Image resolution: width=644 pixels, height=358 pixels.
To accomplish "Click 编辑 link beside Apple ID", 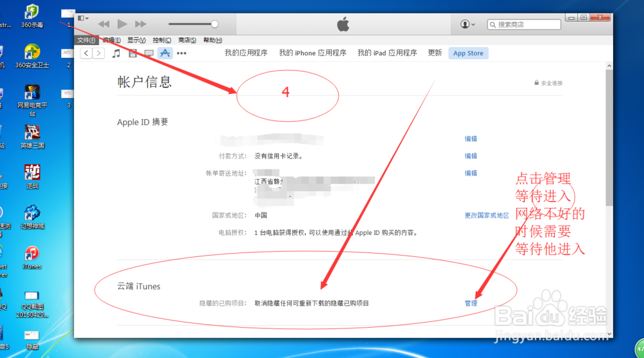I will (x=471, y=139).
